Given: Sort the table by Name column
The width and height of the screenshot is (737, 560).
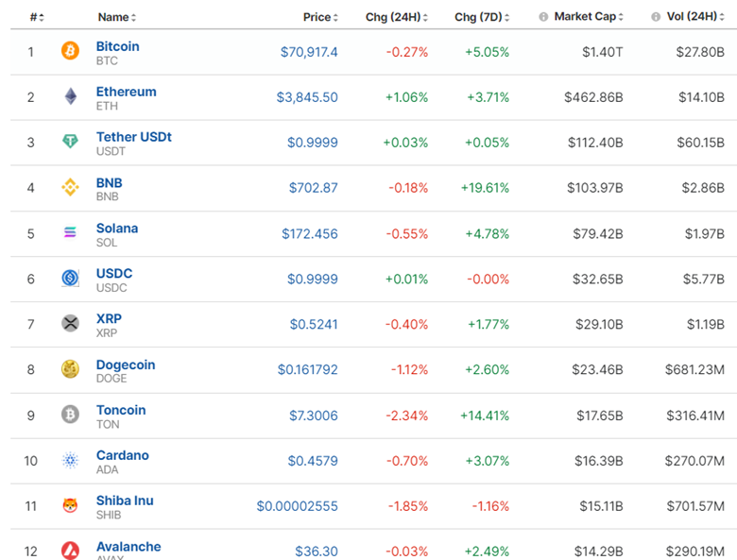Looking at the screenshot, I should click(x=117, y=17).
